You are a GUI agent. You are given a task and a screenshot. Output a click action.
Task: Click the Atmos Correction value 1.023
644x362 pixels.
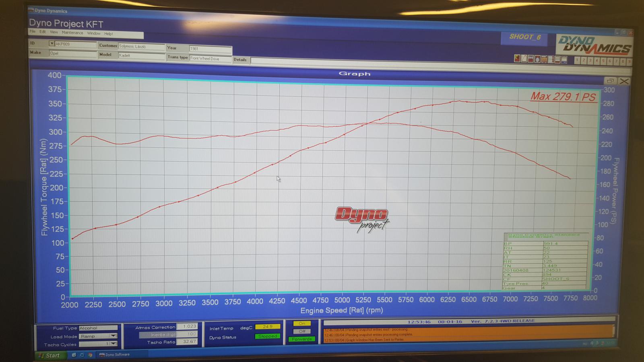pos(187,327)
